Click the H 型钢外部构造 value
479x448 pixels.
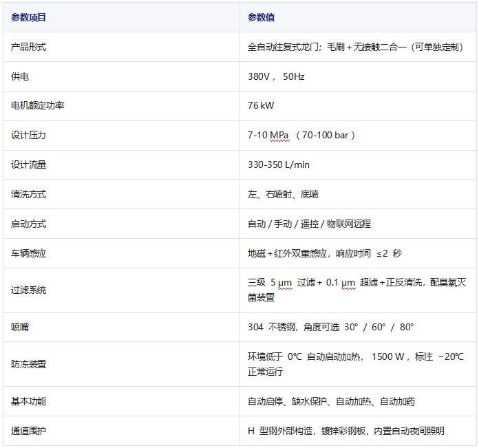346,431
